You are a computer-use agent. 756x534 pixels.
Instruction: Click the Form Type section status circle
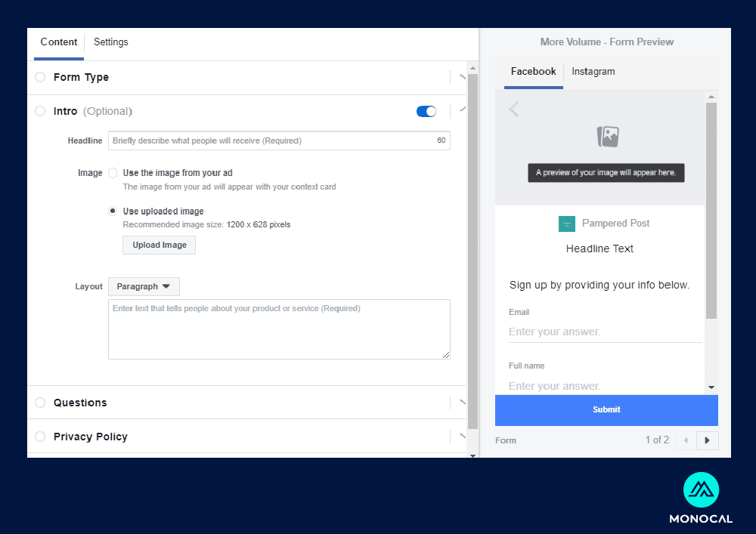pos(40,77)
